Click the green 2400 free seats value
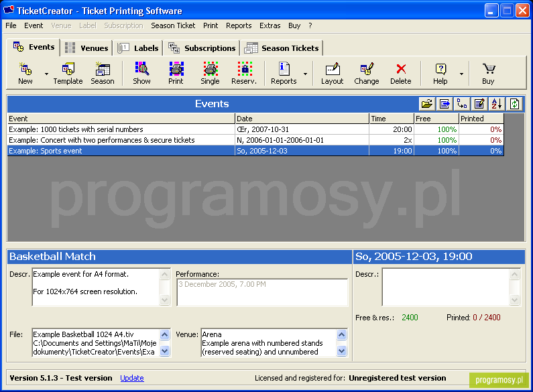 [410, 318]
